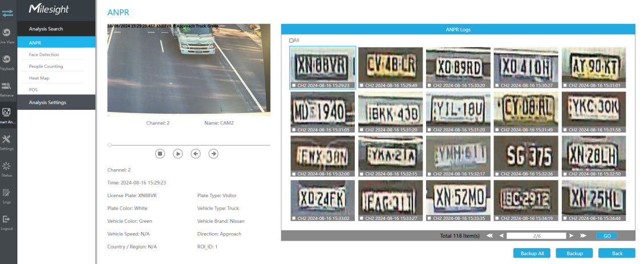Go to previous ANPR record arrow

pyautogui.click(x=196, y=153)
